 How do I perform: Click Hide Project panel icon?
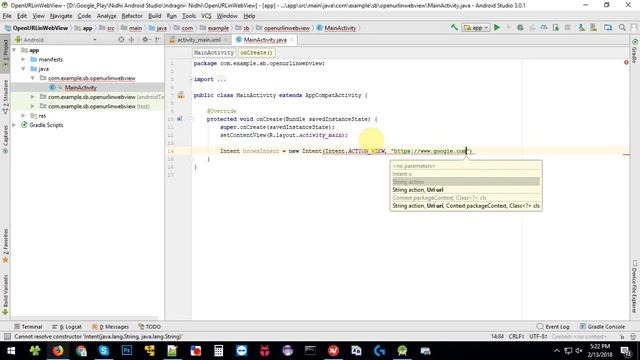[x=158, y=40]
